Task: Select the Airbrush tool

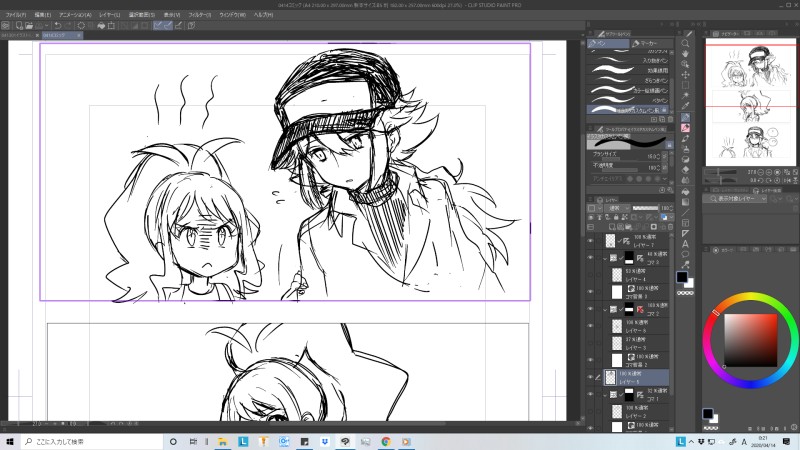Action: [x=685, y=149]
